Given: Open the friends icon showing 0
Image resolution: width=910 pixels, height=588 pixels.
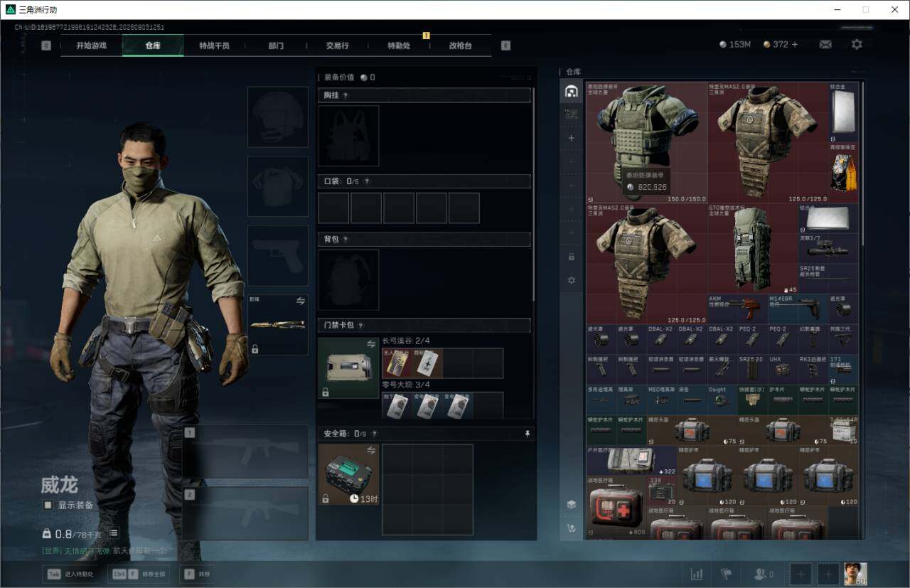Looking at the screenshot, I should coord(764,574).
